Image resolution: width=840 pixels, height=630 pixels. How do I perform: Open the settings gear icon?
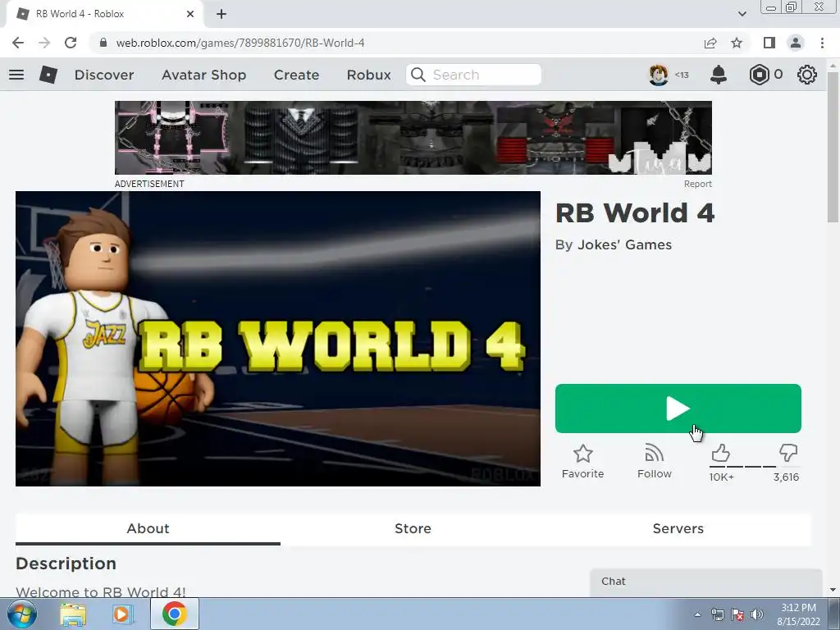point(807,75)
